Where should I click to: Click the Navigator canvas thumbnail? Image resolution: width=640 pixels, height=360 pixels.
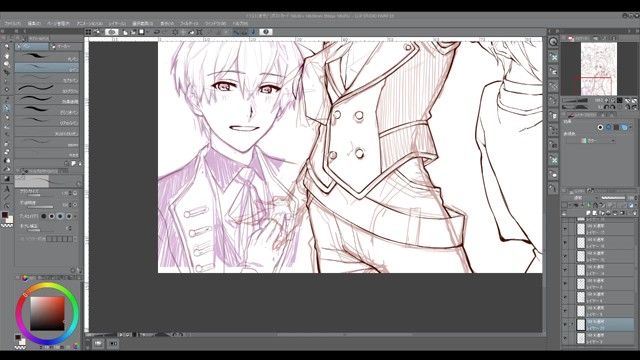point(598,69)
